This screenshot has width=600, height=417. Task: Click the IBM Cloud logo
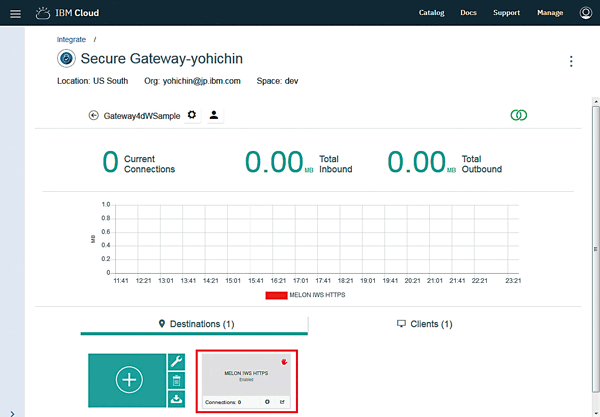click(x=67, y=13)
